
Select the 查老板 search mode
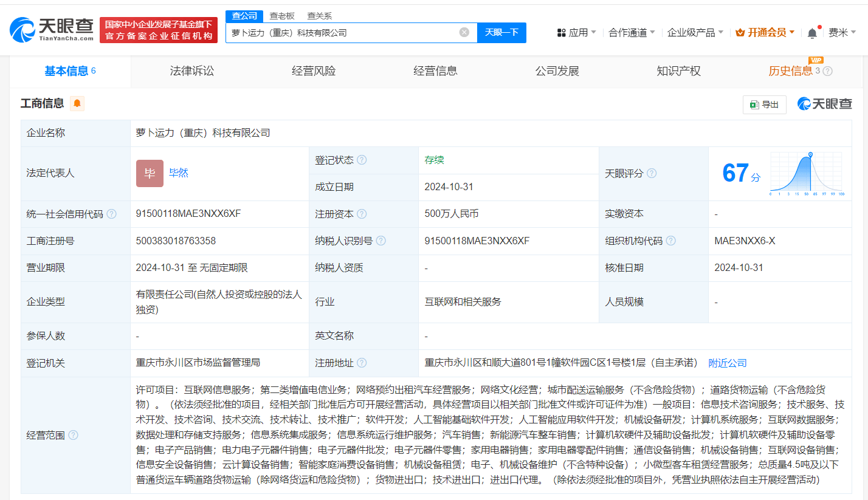tap(282, 16)
